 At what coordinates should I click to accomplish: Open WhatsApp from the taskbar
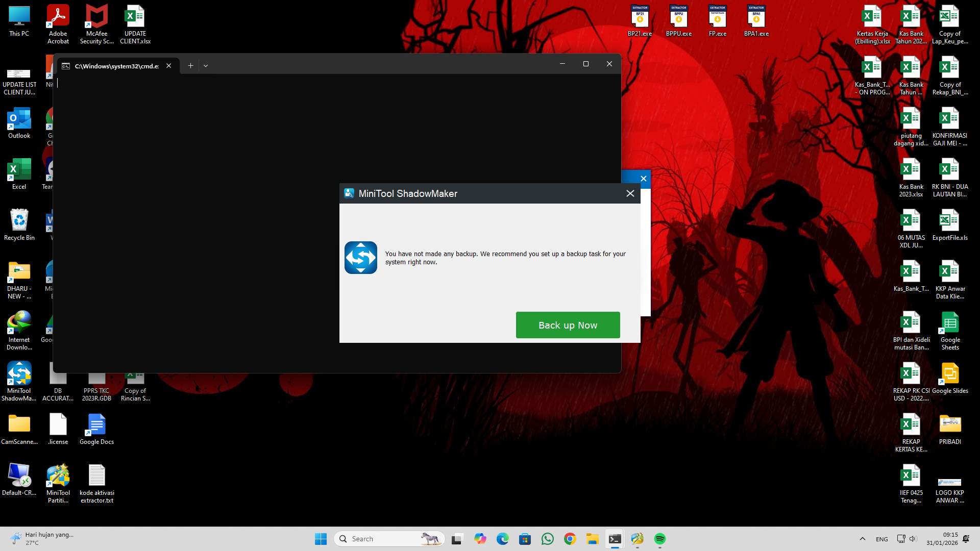(547, 538)
